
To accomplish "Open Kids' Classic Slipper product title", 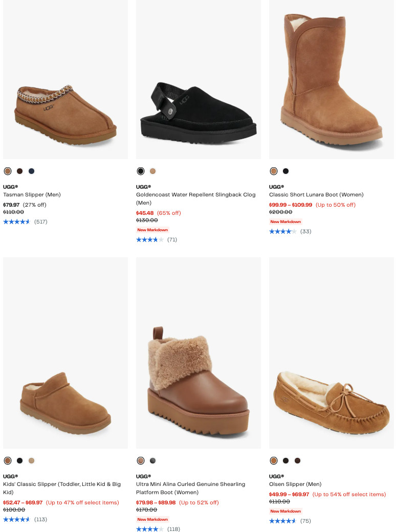I will click(62, 484).
